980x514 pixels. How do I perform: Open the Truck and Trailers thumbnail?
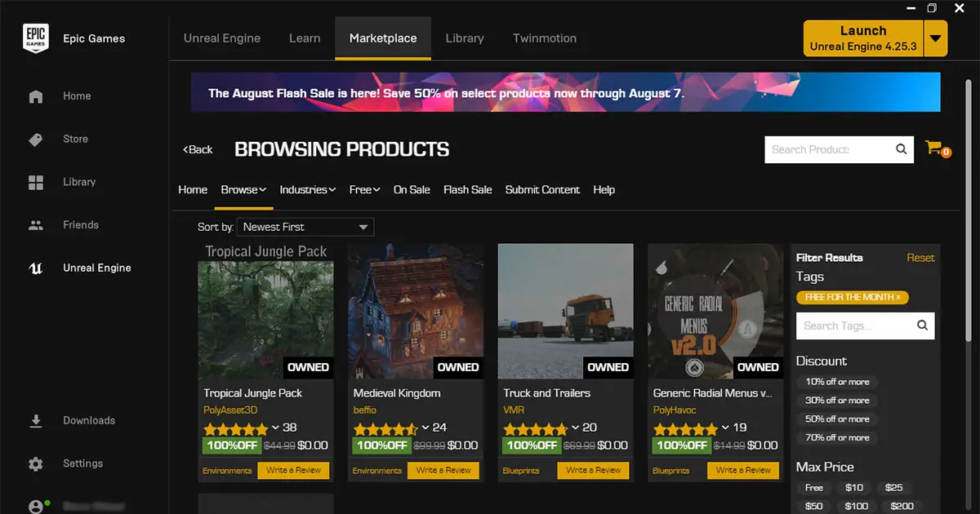[x=566, y=312]
